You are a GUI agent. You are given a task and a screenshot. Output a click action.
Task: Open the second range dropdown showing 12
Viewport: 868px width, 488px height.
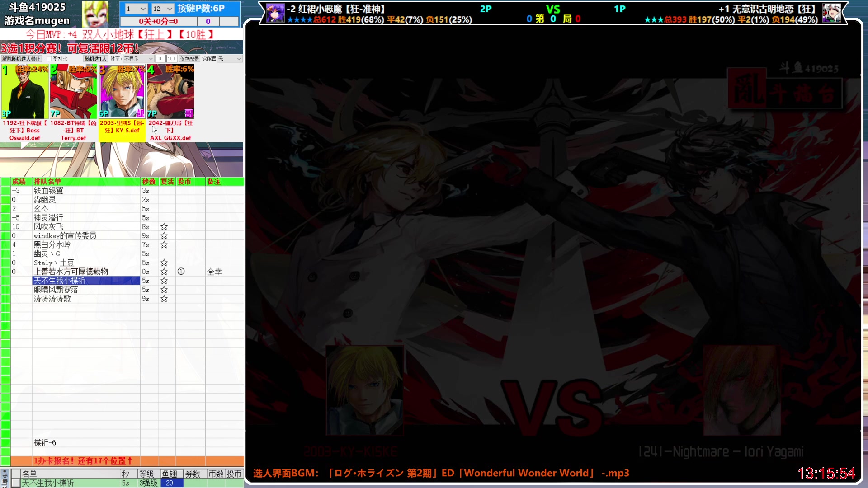pos(163,9)
